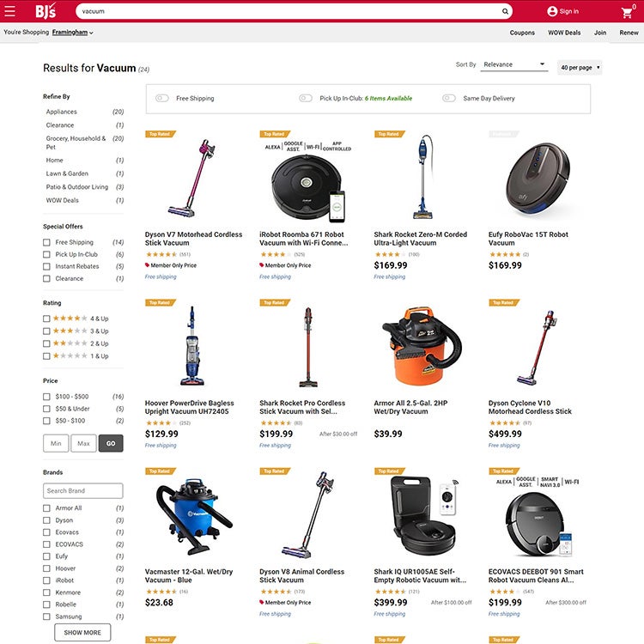The height and width of the screenshot is (644, 644).
Task: Check the $100 - $500 price filter
Action: click(46, 397)
